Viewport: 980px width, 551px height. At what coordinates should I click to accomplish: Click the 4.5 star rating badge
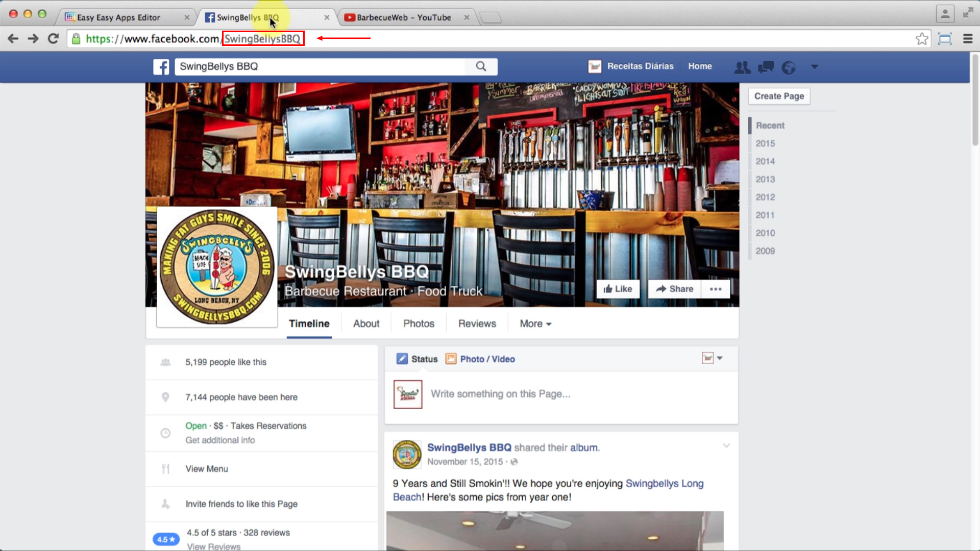click(165, 539)
